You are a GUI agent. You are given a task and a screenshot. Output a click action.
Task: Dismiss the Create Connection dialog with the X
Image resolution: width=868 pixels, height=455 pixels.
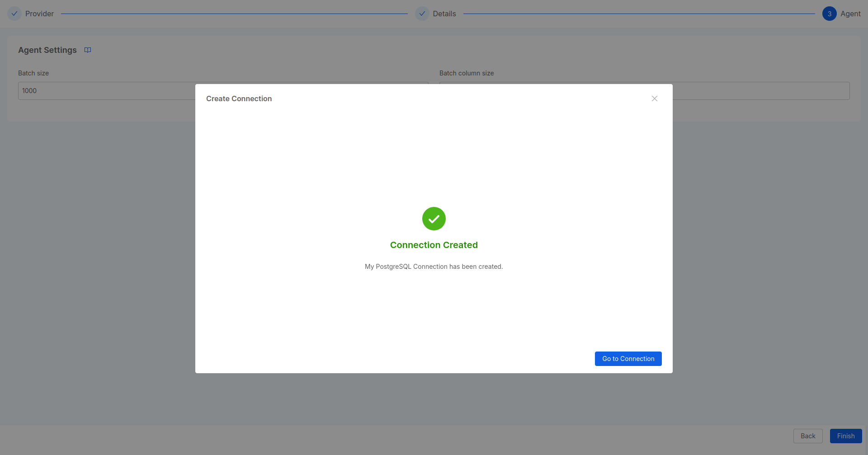click(x=654, y=98)
